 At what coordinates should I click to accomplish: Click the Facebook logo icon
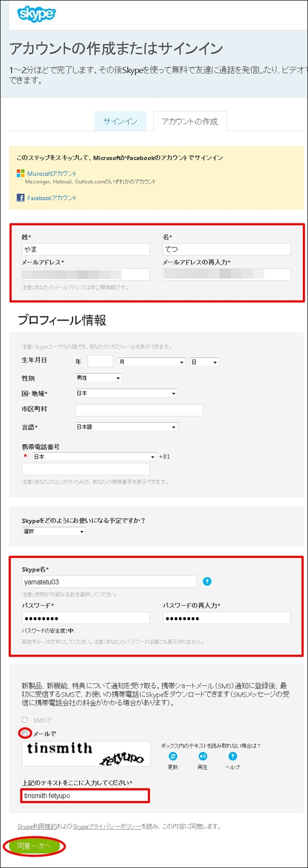point(21,197)
